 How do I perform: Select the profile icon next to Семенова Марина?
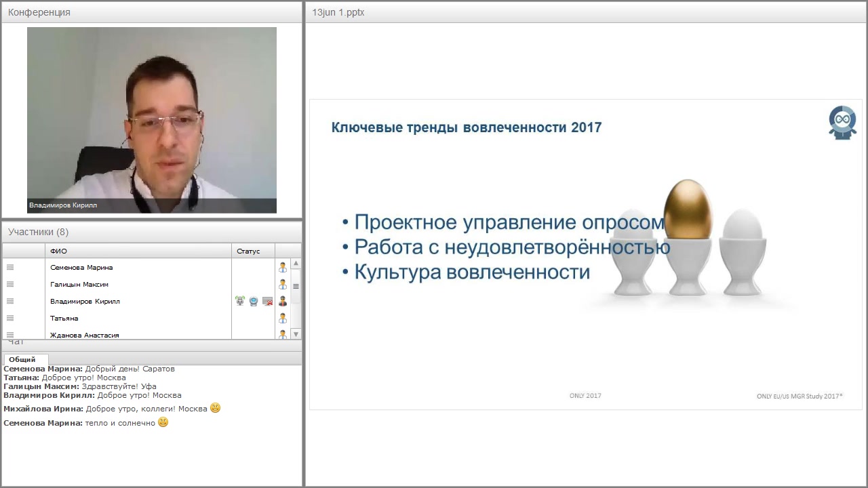[x=282, y=267]
